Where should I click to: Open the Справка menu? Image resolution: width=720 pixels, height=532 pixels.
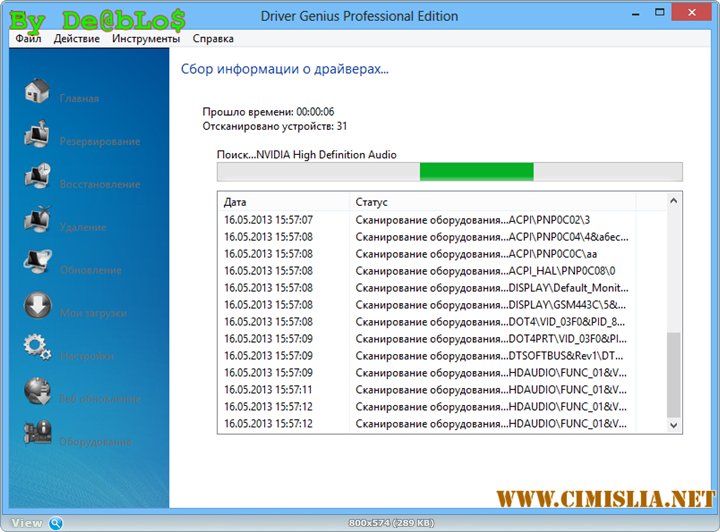(x=212, y=39)
